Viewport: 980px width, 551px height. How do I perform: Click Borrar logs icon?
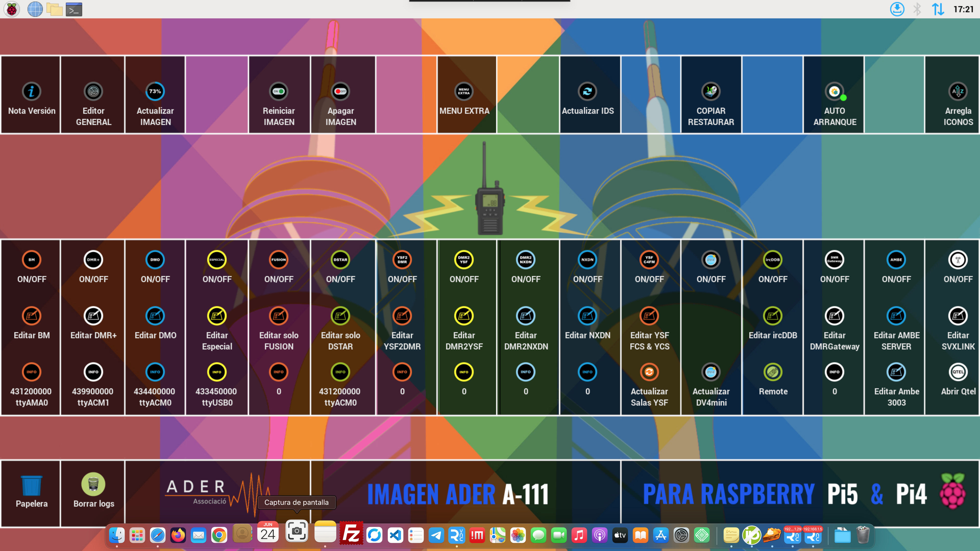[x=93, y=484]
